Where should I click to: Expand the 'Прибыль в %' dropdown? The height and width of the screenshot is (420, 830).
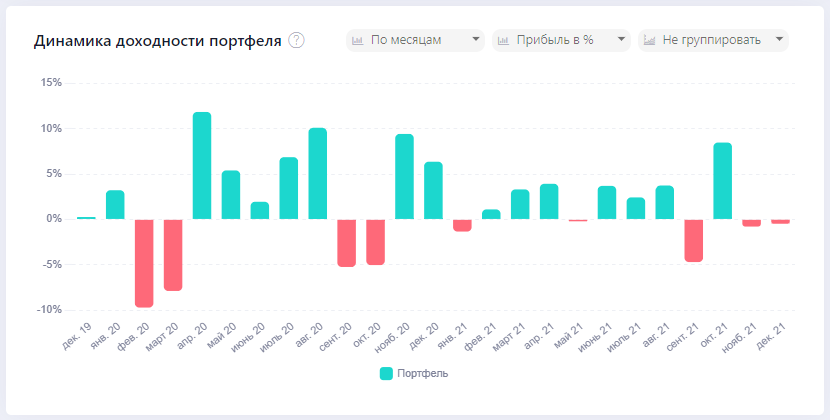[561, 40]
